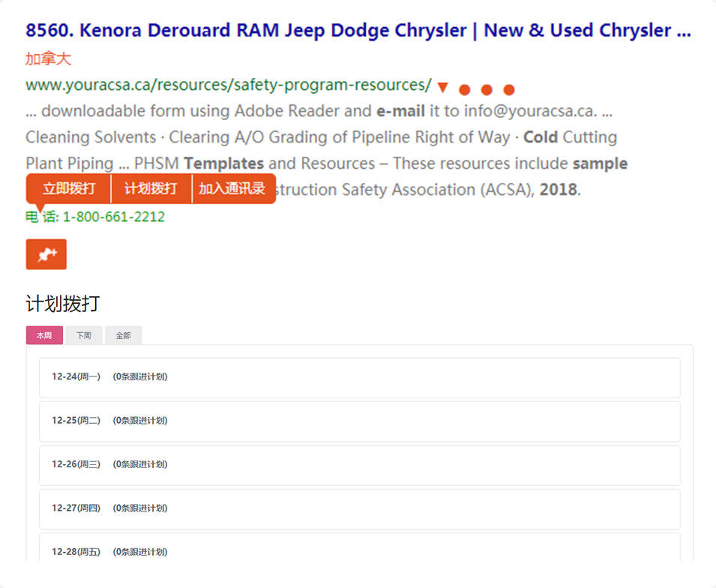Open the 12-28(周五) schedule row
The image size is (716, 588).
(x=360, y=548)
